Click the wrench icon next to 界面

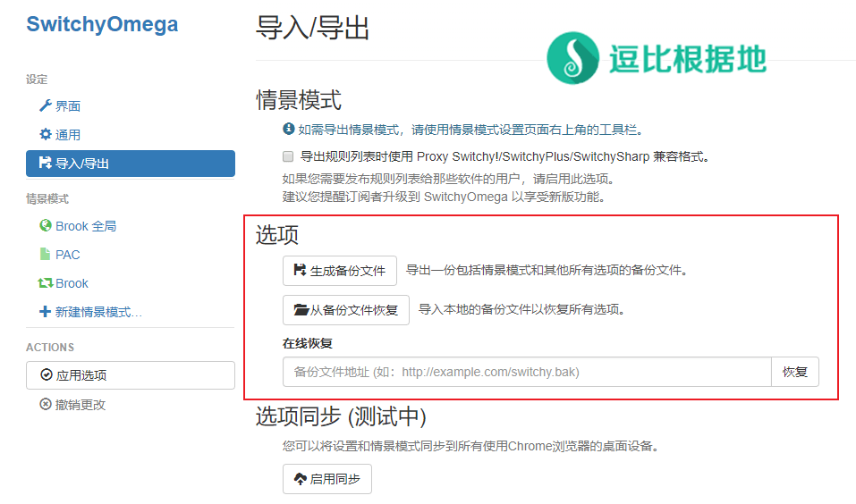[46, 106]
